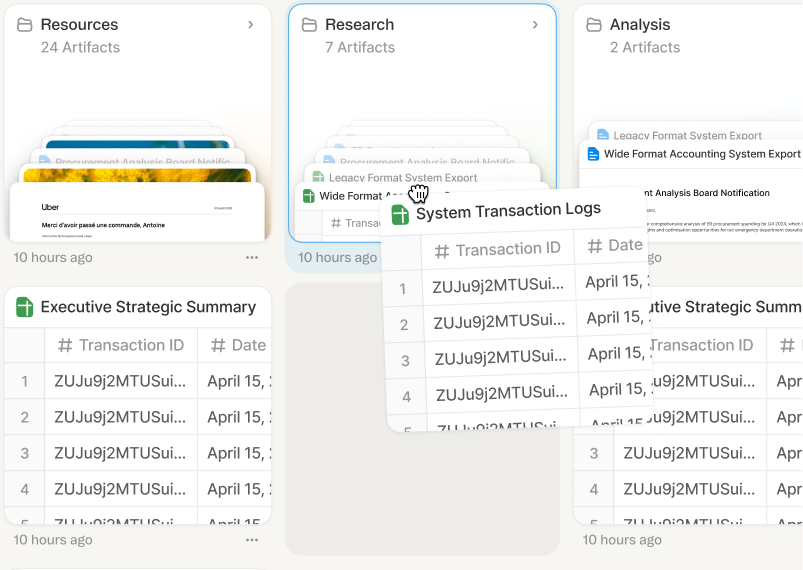This screenshot has height=570, width=803.
Task: Open the more options menu for Resources card
Action: pyautogui.click(x=252, y=257)
